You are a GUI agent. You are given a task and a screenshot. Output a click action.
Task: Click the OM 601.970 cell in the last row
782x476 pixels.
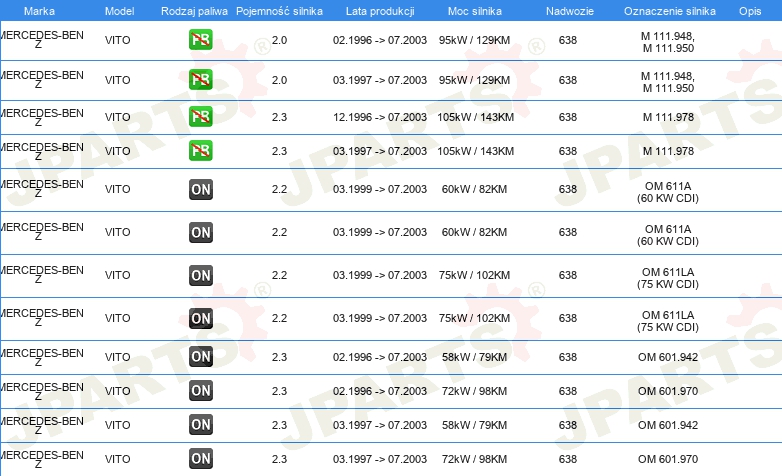click(x=668, y=459)
